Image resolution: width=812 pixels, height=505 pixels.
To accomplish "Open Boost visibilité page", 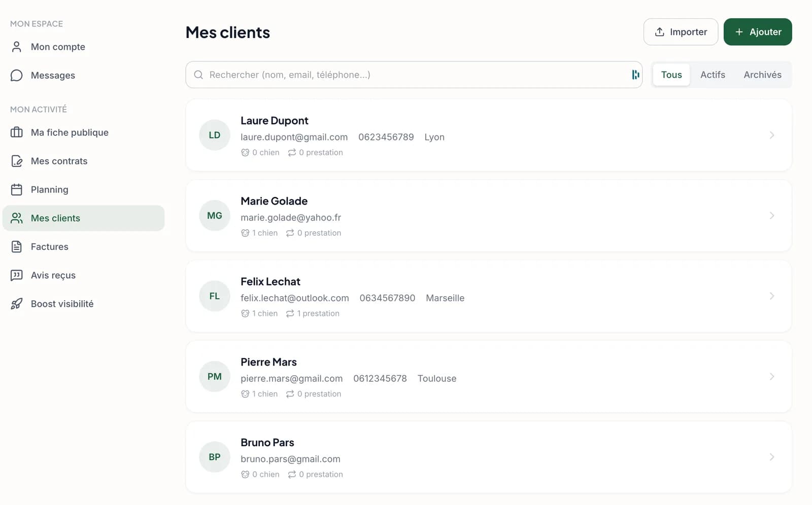I will 83,304.
